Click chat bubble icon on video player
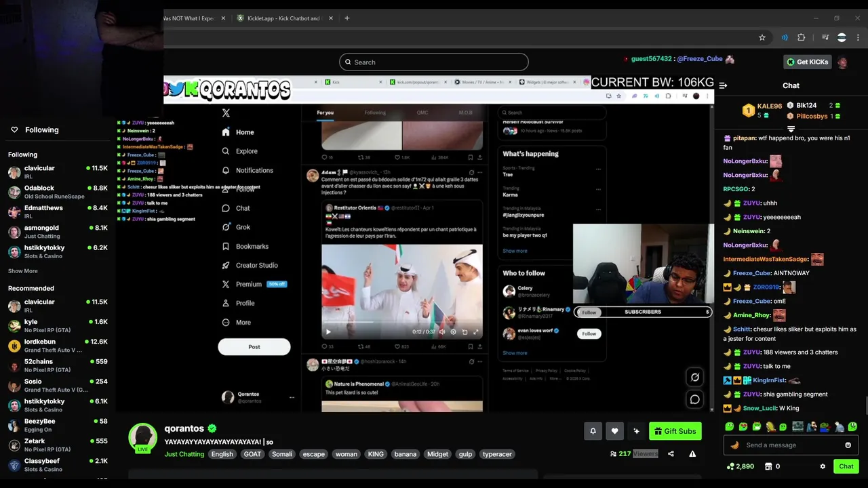 (x=695, y=400)
